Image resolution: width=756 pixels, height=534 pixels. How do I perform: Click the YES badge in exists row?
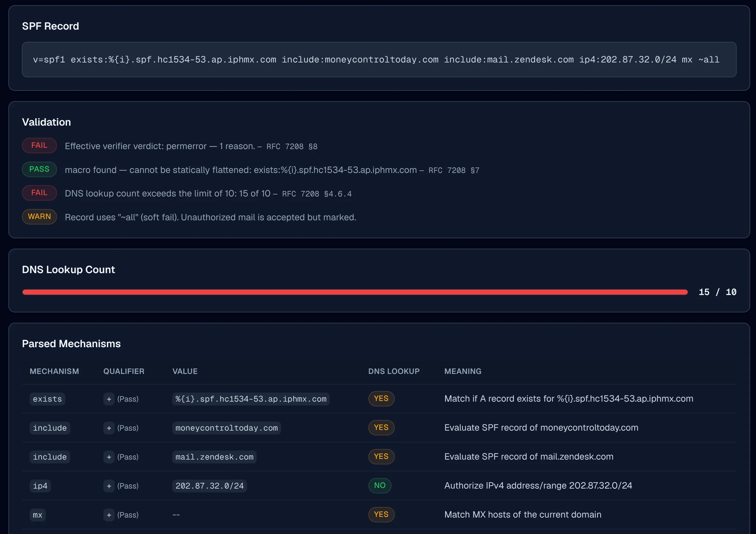click(x=381, y=399)
